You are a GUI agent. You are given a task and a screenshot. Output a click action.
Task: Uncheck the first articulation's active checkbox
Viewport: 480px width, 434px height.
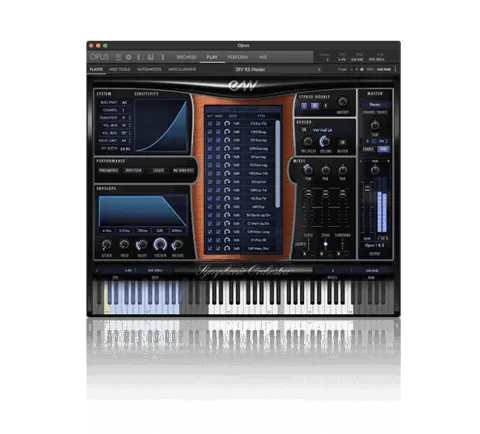pyautogui.click(x=210, y=124)
